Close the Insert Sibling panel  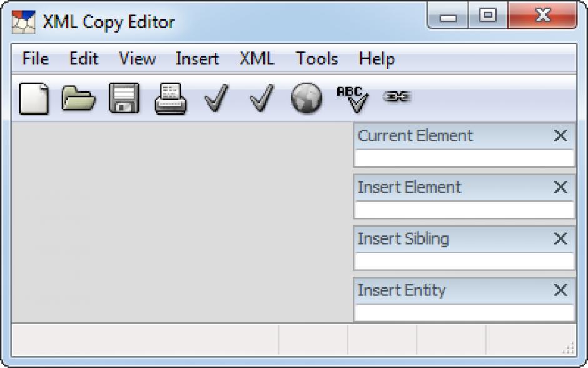pyautogui.click(x=560, y=238)
